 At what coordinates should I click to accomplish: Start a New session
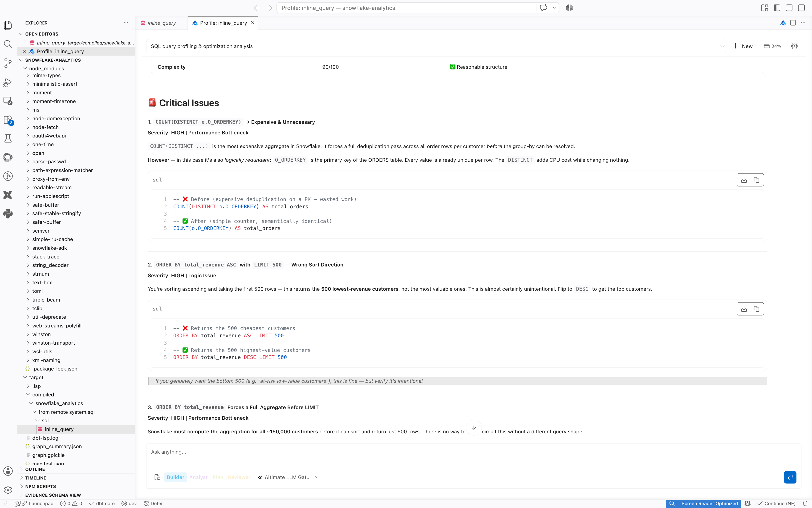pos(743,46)
